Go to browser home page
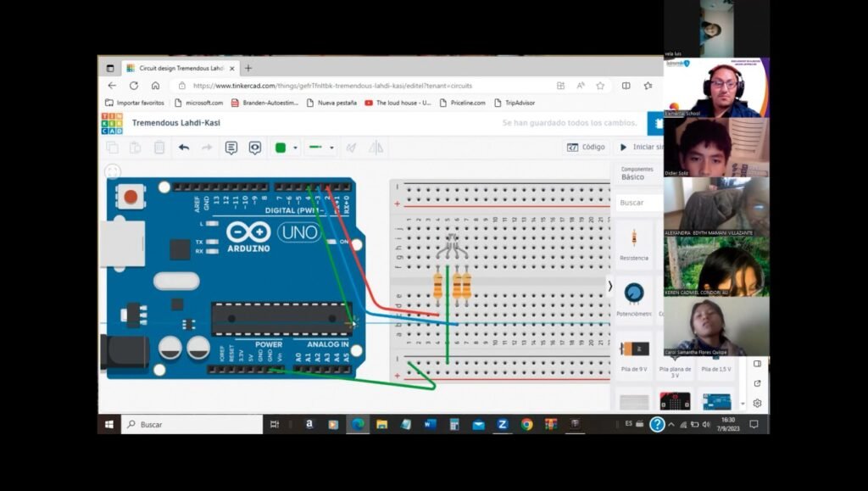 click(x=156, y=86)
